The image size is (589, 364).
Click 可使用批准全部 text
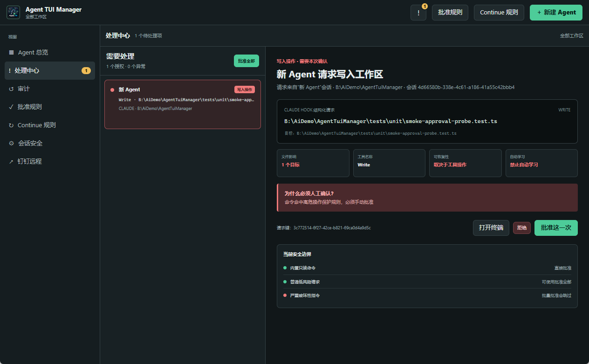556,282
